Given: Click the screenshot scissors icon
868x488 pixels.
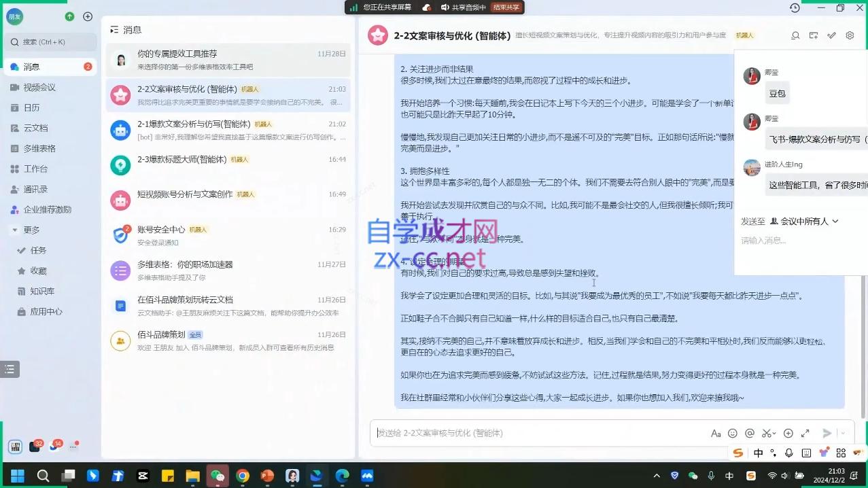Looking at the screenshot, I should pos(767,433).
